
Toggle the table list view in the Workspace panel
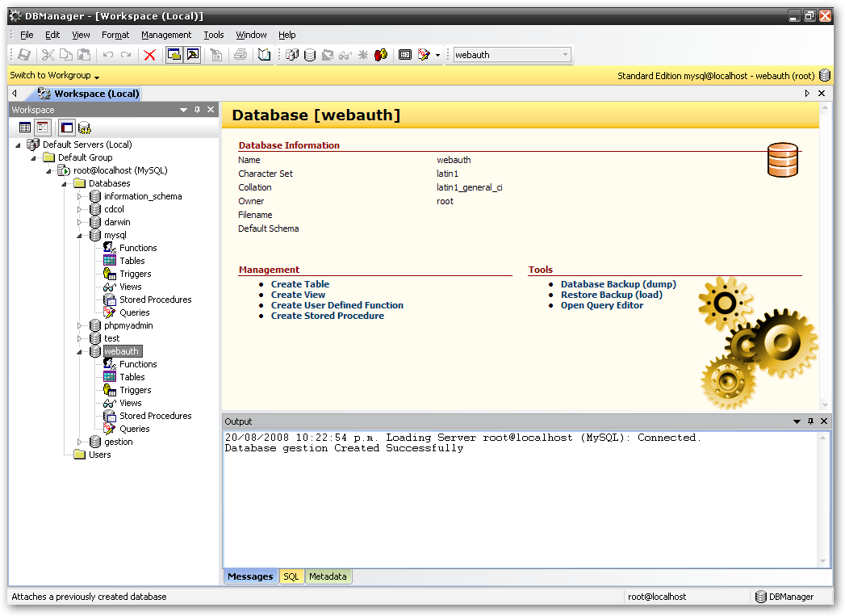point(25,128)
